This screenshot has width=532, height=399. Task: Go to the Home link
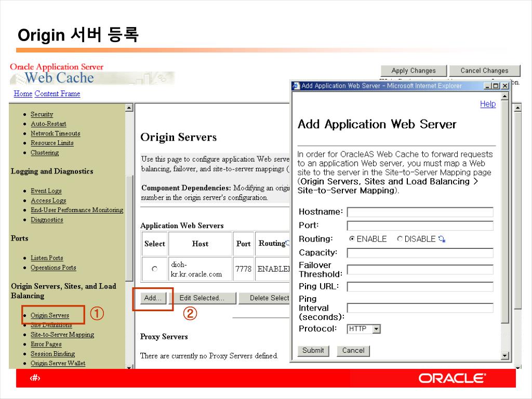coord(23,94)
